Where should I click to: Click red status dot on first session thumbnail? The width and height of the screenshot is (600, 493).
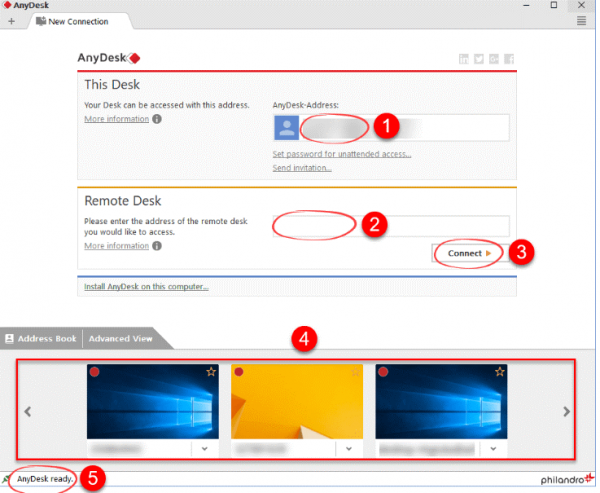coord(95,372)
